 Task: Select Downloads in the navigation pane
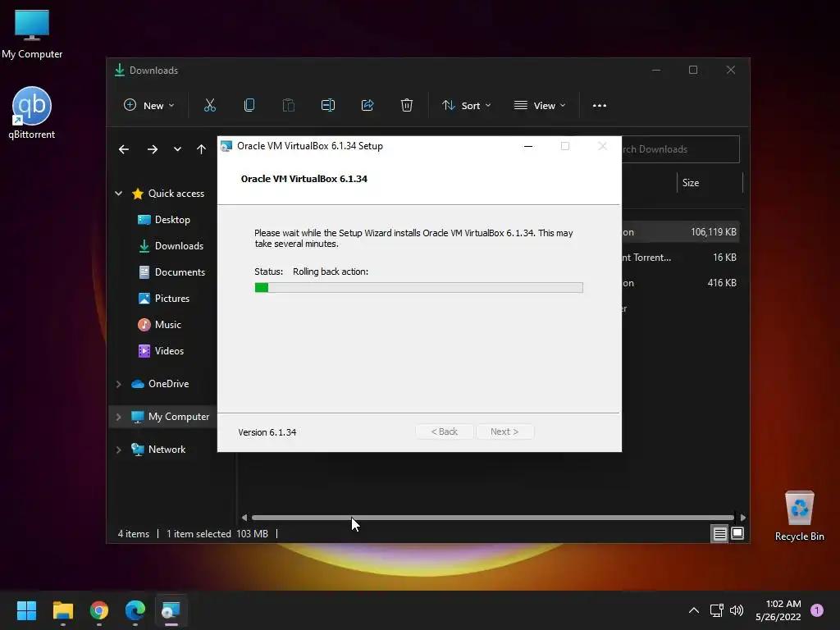pos(171,246)
